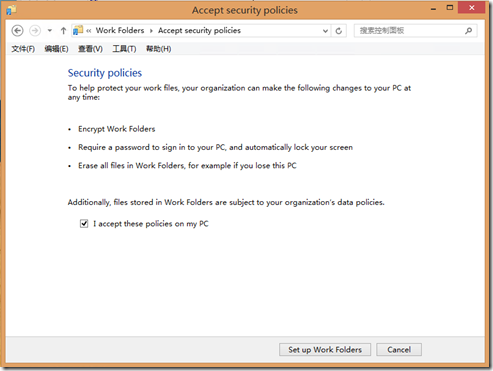Open arrow after Work Folders breadcrumb
The width and height of the screenshot is (493, 371).
[151, 31]
